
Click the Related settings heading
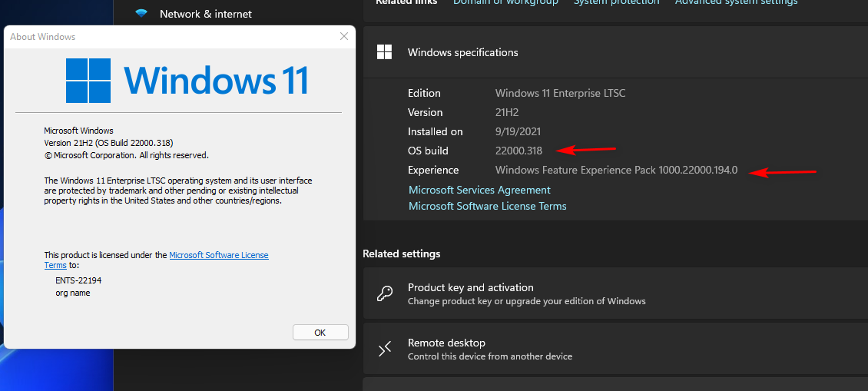pyautogui.click(x=401, y=253)
